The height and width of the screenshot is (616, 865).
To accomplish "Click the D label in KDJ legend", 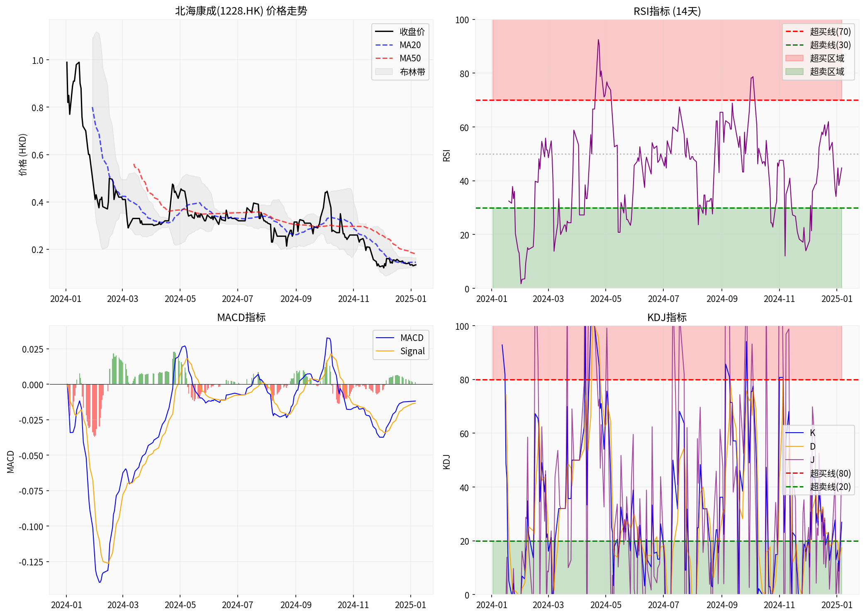I will pos(813,447).
